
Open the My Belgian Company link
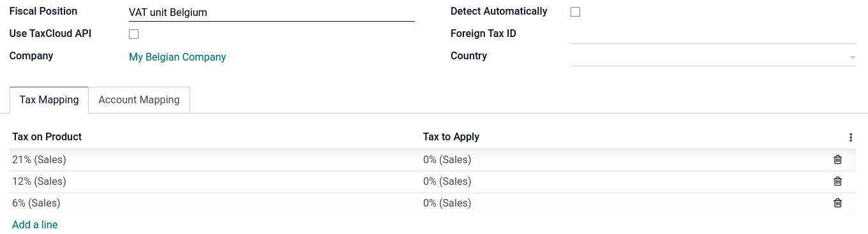click(177, 57)
